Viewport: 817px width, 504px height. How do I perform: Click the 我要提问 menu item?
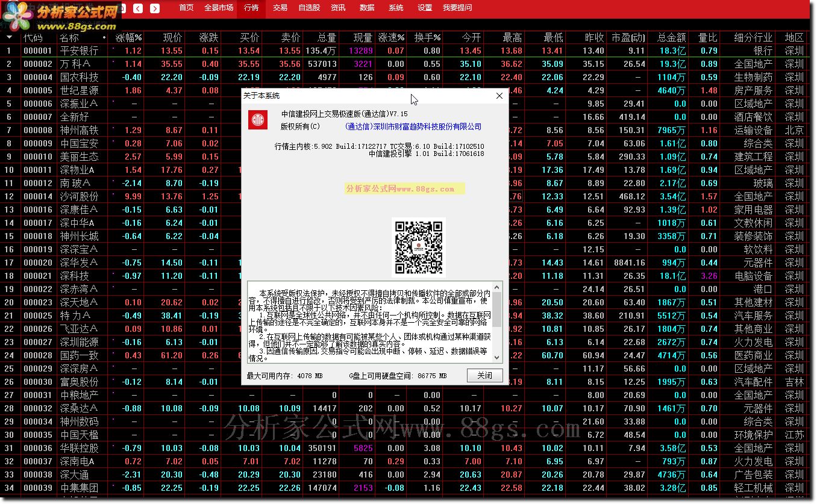coord(457,8)
